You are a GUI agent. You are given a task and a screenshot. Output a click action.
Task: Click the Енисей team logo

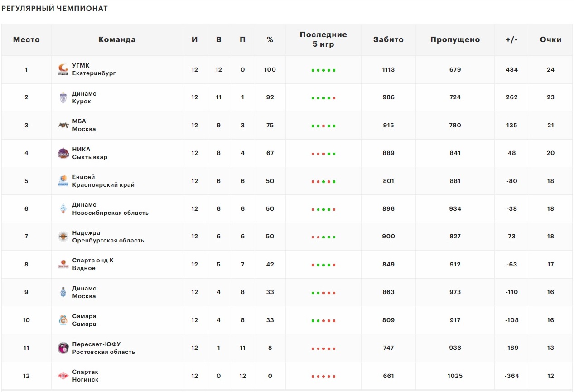point(63,181)
